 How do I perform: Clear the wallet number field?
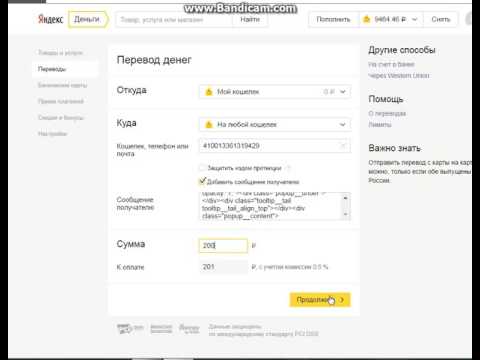[343, 146]
